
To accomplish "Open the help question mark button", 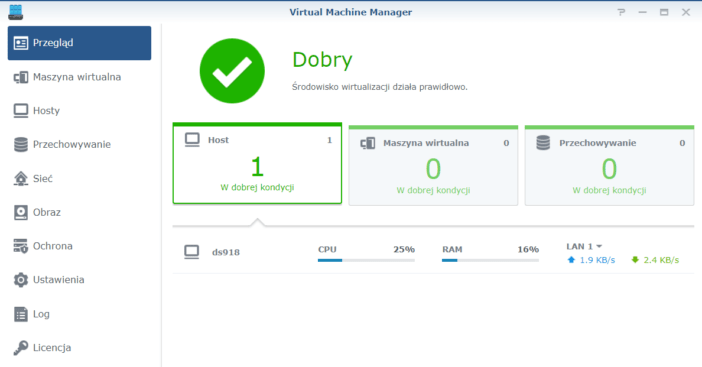I will 621,12.
